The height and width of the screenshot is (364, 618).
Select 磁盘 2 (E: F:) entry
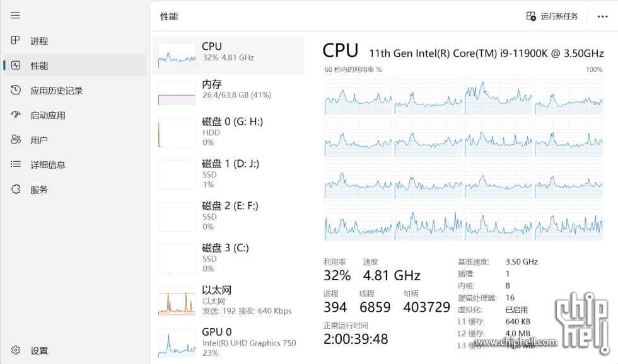[228, 217]
